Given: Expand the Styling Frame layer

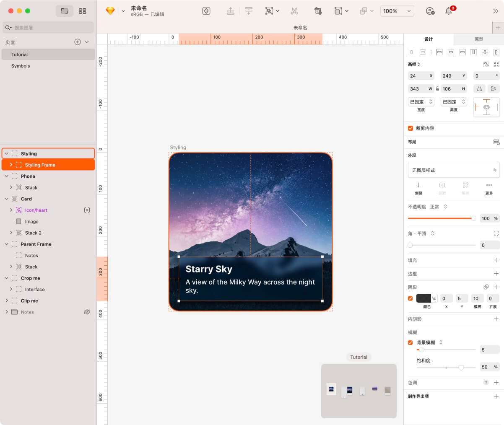Looking at the screenshot, I should (x=11, y=165).
